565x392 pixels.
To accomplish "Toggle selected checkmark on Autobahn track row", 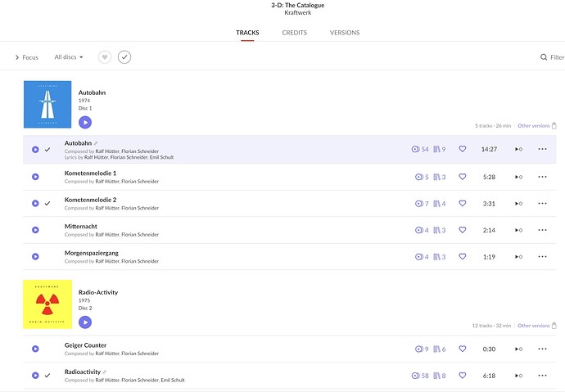I will [x=47, y=150].
